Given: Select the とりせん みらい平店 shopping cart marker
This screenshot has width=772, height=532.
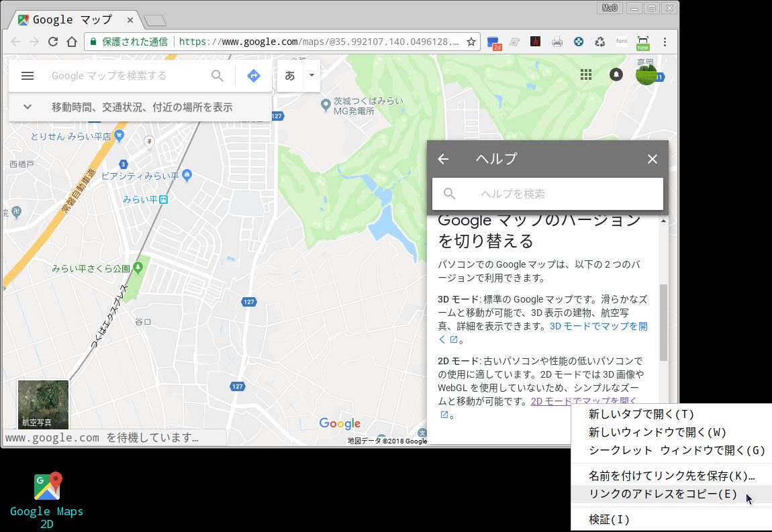Looking at the screenshot, I should [119, 136].
